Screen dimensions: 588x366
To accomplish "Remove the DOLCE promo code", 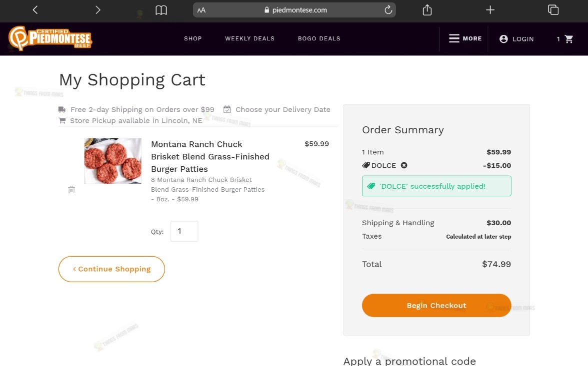I will [x=404, y=165].
